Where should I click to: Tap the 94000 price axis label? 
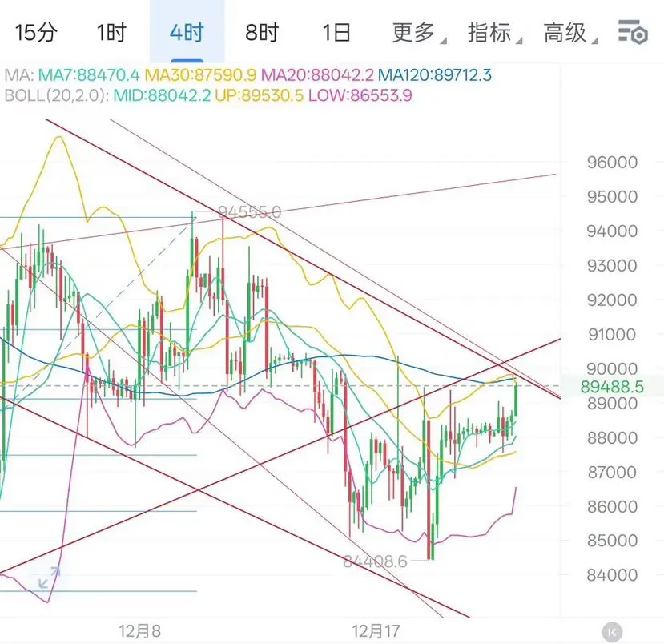coord(612,231)
